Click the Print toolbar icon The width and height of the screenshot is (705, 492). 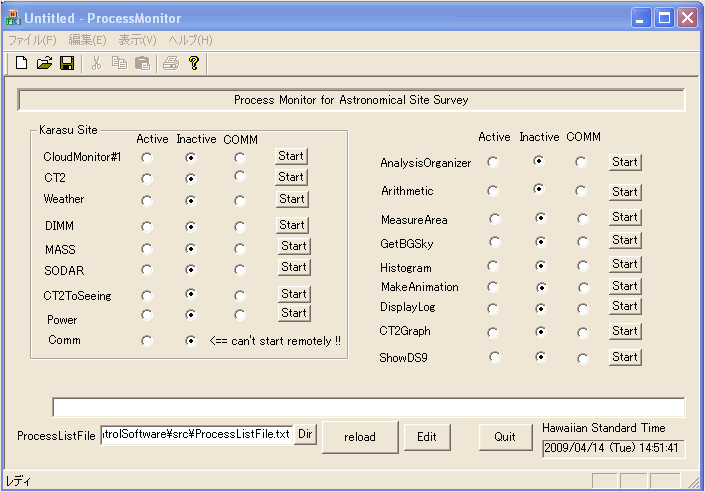click(x=171, y=63)
